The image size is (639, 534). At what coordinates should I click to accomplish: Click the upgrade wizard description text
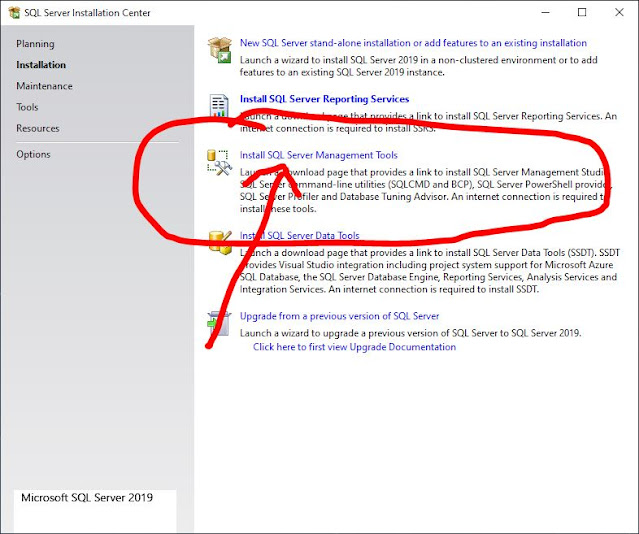click(410, 333)
